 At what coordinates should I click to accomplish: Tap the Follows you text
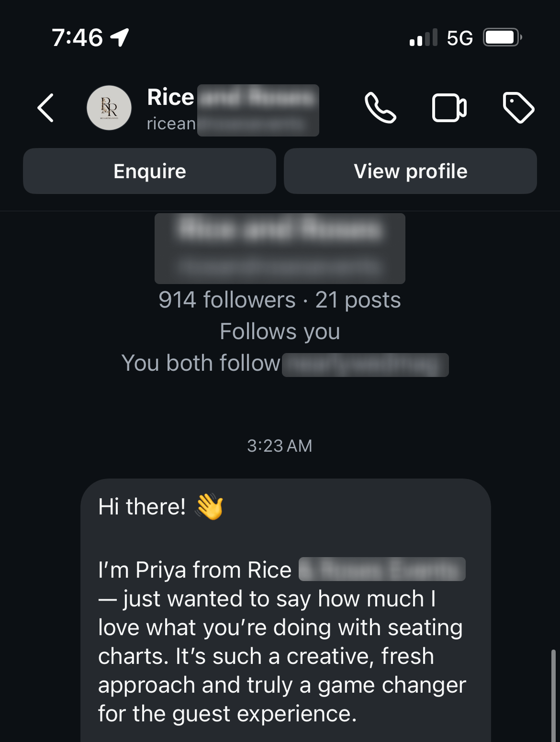tap(280, 331)
